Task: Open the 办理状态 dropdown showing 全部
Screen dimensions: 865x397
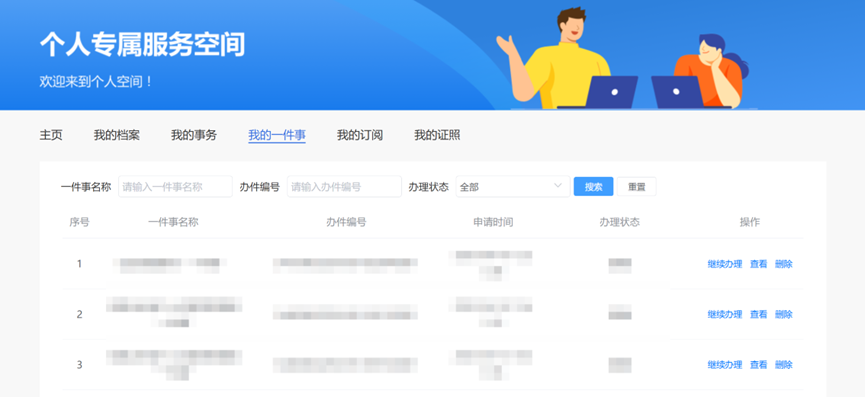Action: (x=513, y=187)
